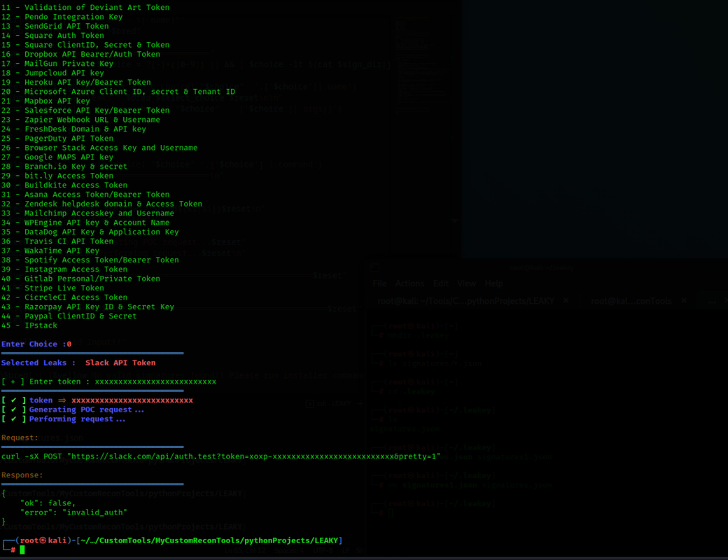This screenshot has width=728, height=560.
Task: Click '32 - Zendesk helpdesk domain & Access Token'
Action: [101, 204]
